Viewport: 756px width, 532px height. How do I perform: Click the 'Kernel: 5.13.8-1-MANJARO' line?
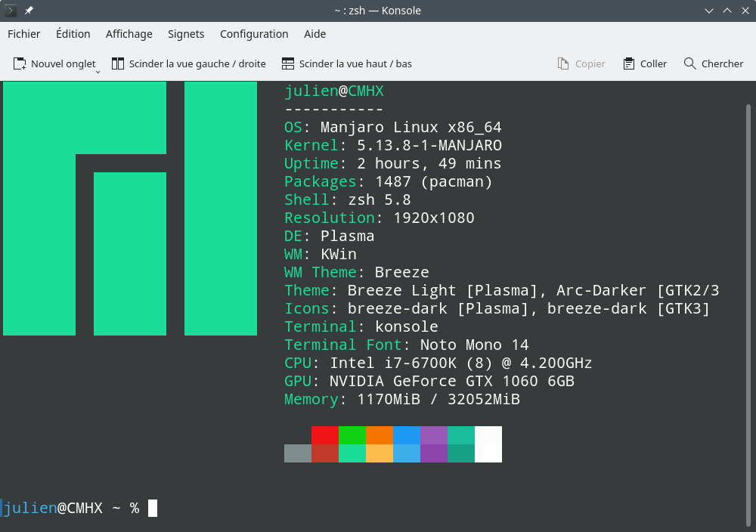393,146
